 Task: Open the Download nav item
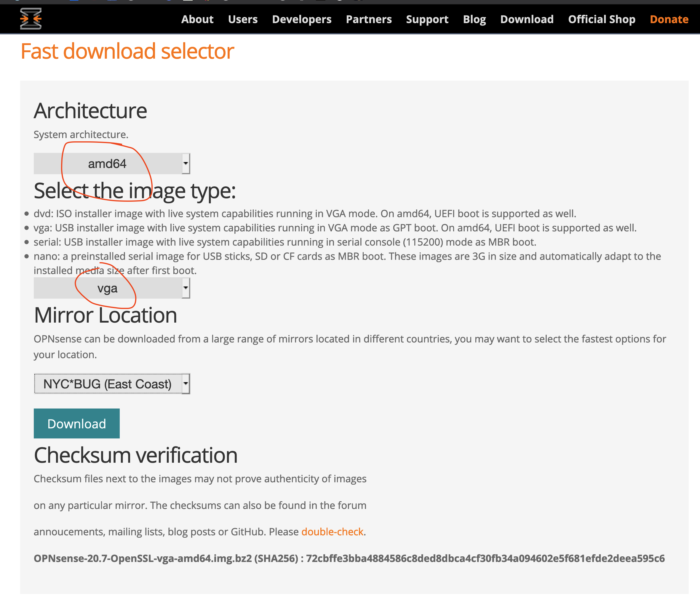click(527, 19)
